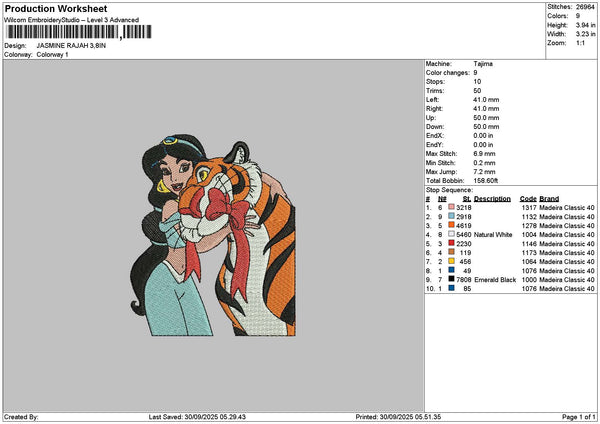Click 'Wilcom EmbroideryStudio – Level 3 Advanced' text
600x424 pixels.
click(72, 20)
